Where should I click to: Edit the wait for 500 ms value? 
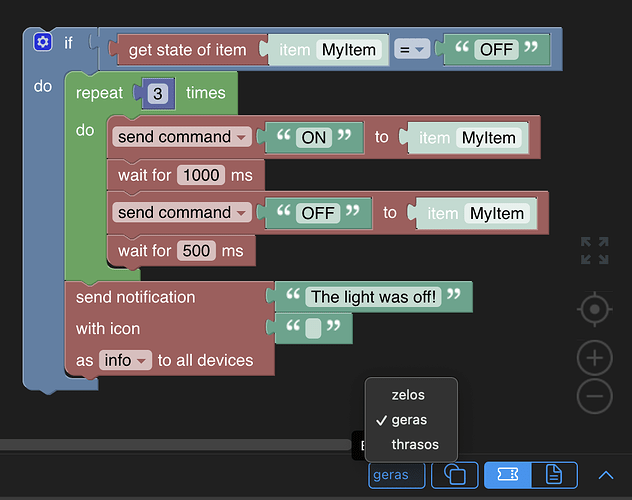(196, 251)
